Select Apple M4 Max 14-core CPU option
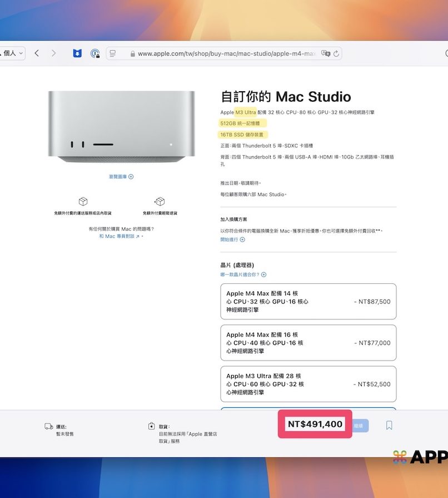This screenshot has width=448, height=498. click(x=308, y=302)
